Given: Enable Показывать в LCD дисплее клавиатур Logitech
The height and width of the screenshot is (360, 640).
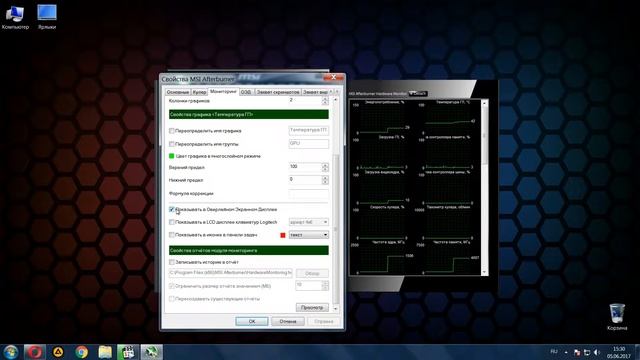Looking at the screenshot, I should pos(172,222).
